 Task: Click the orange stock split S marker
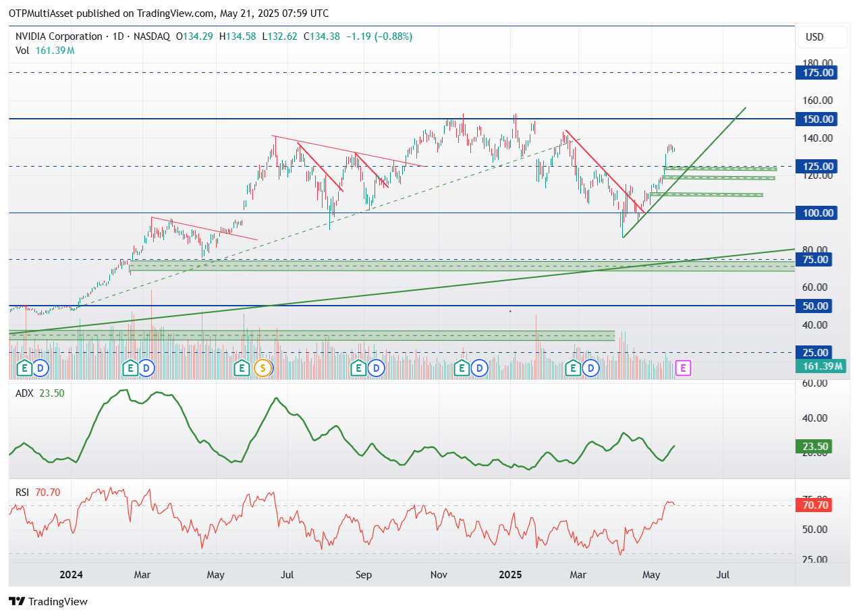click(x=263, y=368)
